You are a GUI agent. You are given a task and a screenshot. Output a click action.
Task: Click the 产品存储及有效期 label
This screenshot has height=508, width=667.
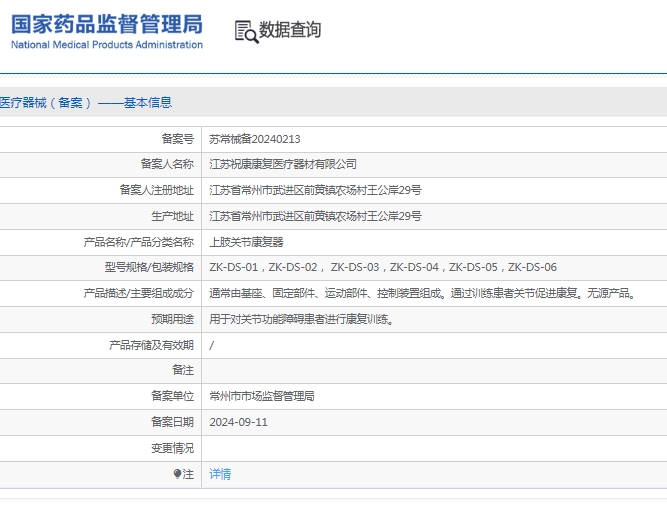pos(151,345)
